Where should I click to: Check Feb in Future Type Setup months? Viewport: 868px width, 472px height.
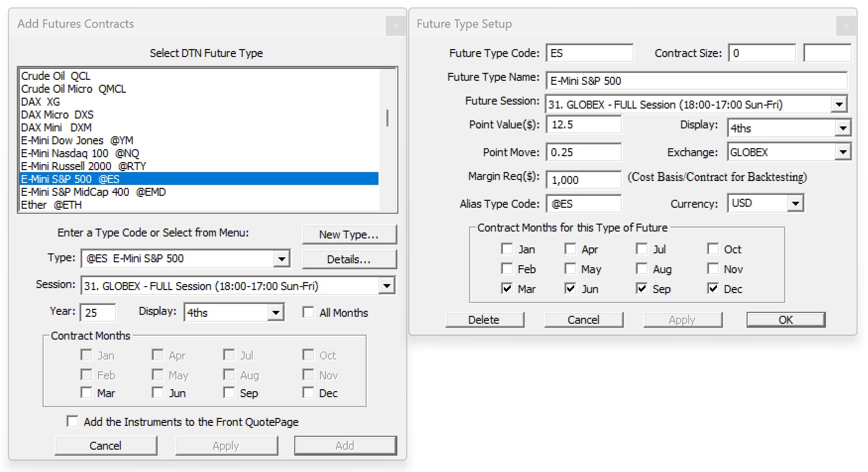point(507,269)
